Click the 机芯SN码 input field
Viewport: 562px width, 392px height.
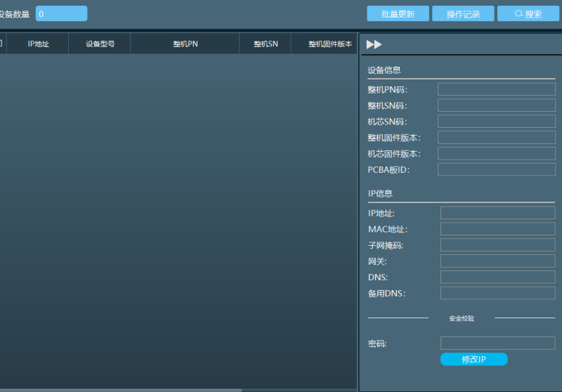click(x=496, y=122)
